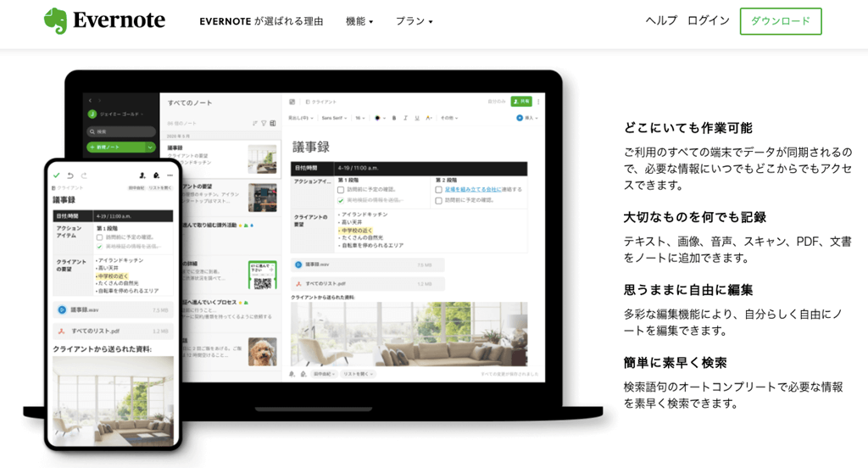Tap the green checkmark in phone toolbar
This screenshot has height=468, width=868.
[57, 175]
